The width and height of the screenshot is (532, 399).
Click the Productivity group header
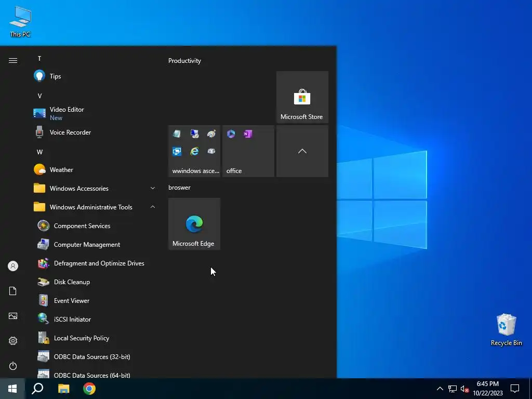[184, 61]
